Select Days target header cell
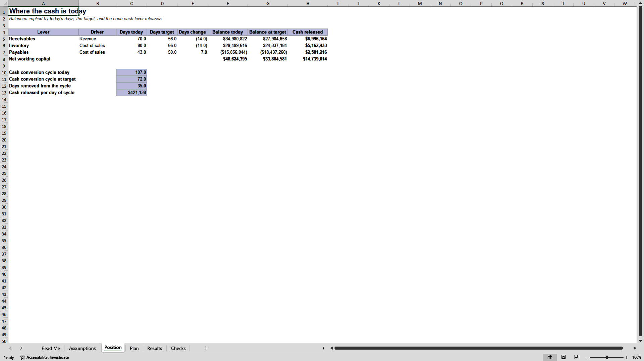The height and width of the screenshot is (361, 644). 162,32
